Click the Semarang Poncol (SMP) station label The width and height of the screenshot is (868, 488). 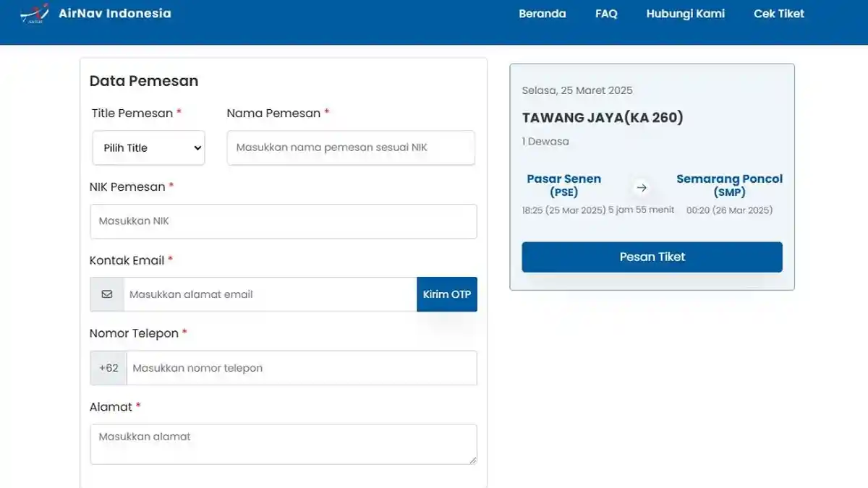click(729, 185)
